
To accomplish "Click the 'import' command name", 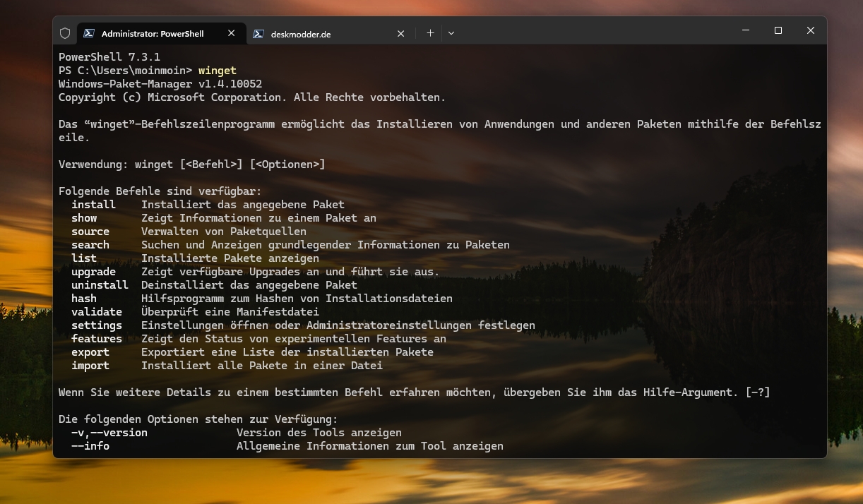I will [90, 366].
